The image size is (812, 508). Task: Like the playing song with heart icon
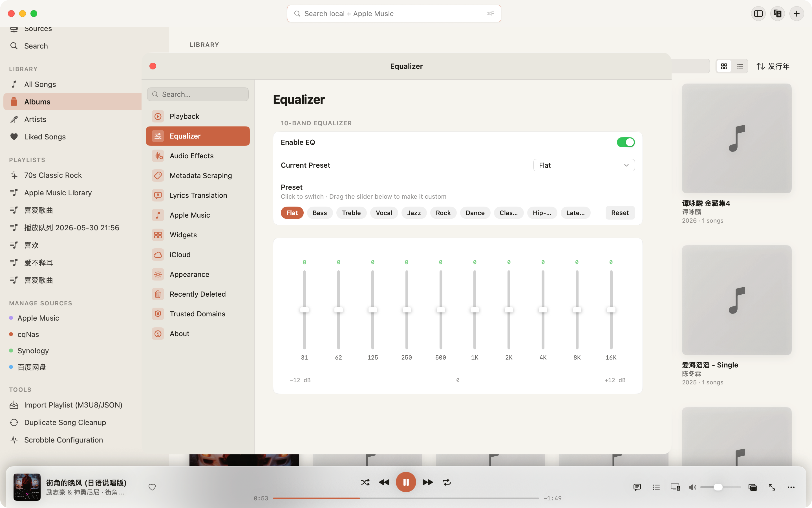pyautogui.click(x=152, y=487)
